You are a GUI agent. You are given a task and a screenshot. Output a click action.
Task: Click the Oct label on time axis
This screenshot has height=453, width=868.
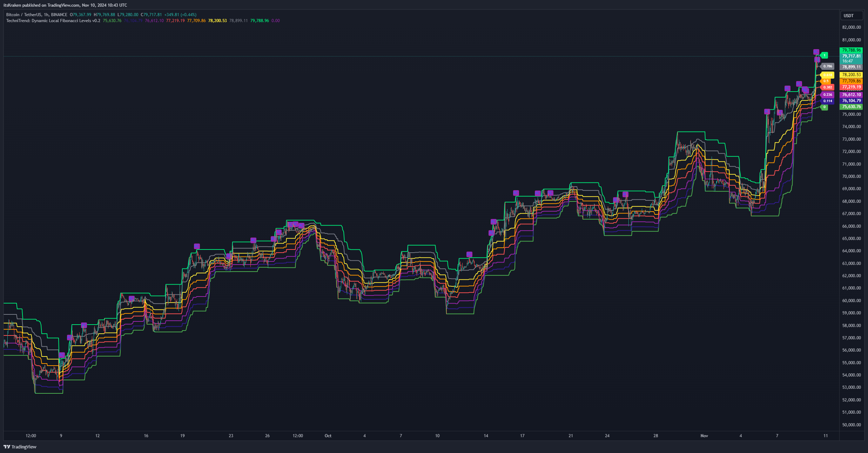(x=328, y=436)
